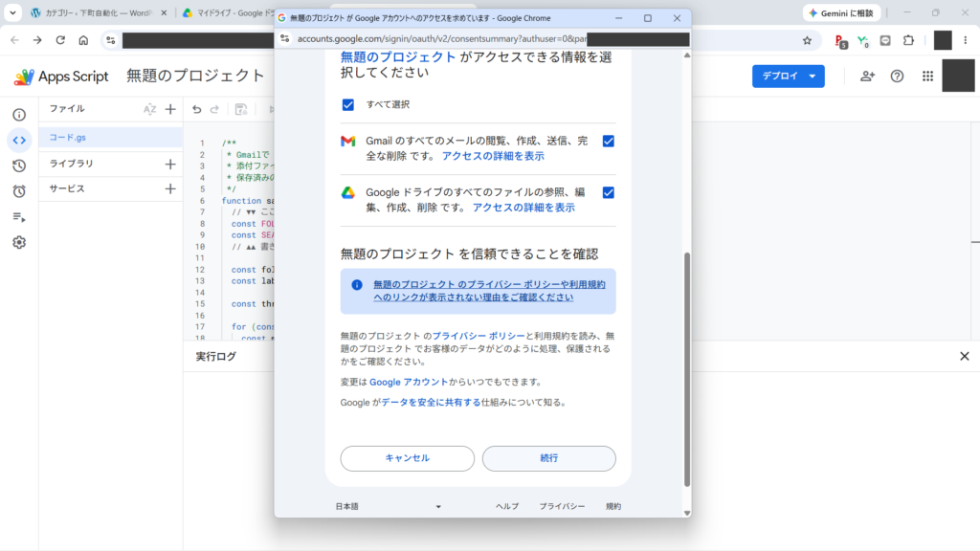Uncheck the Gmail access permission checkbox
This screenshot has height=551, width=980.
(x=608, y=142)
